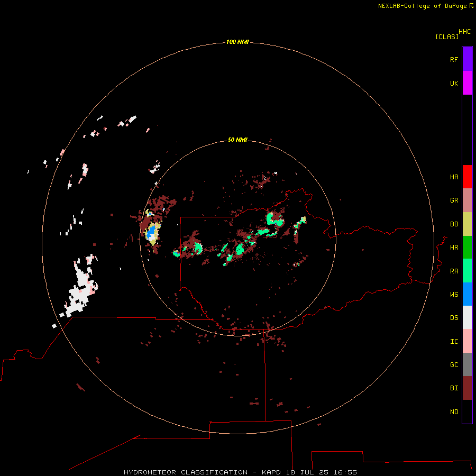
Task: Click the HYDROMETEOR CLASSIFICATION caption text
Action: (186, 472)
